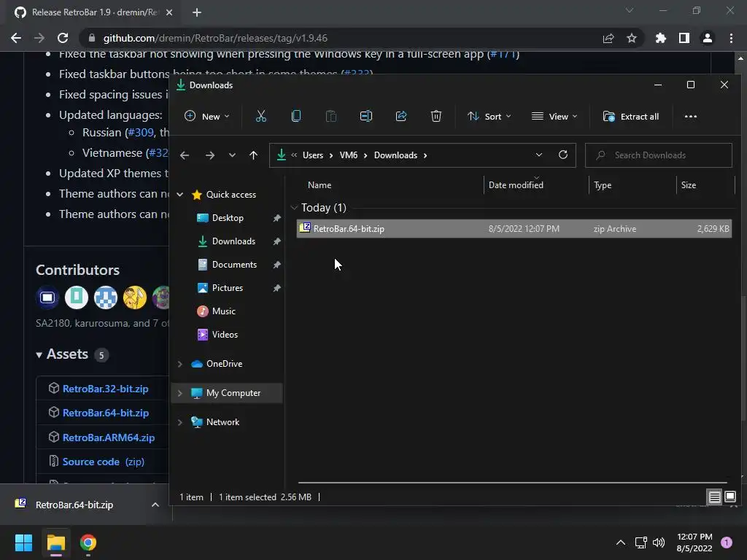Select Pictures in navigation pane
This screenshot has width=747, height=560.
coord(228,288)
